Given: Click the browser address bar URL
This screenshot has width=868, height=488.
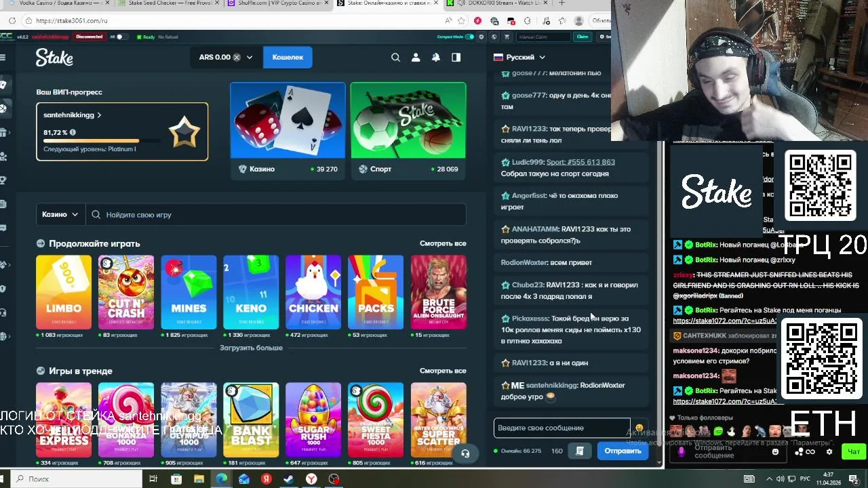Looking at the screenshot, I should click(72, 21).
